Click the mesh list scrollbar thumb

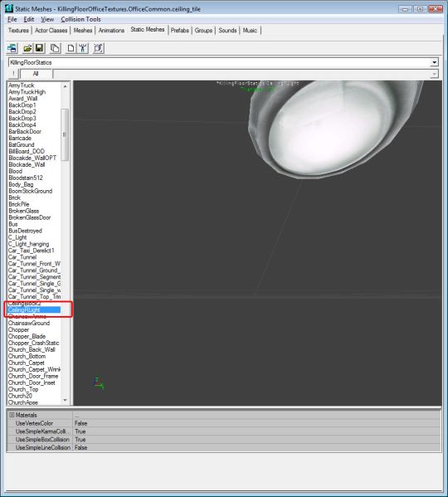[x=65, y=134]
